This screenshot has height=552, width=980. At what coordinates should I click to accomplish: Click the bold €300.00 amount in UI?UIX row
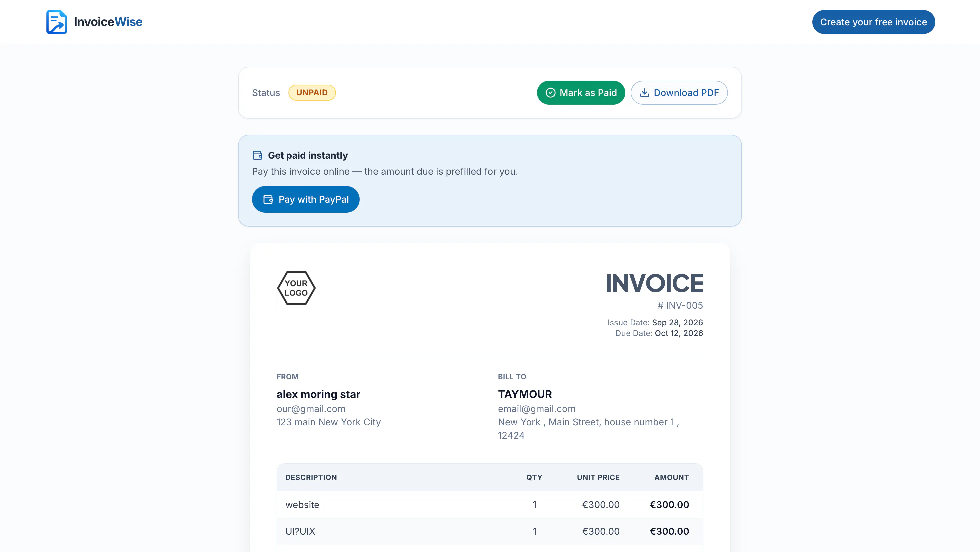[669, 531]
